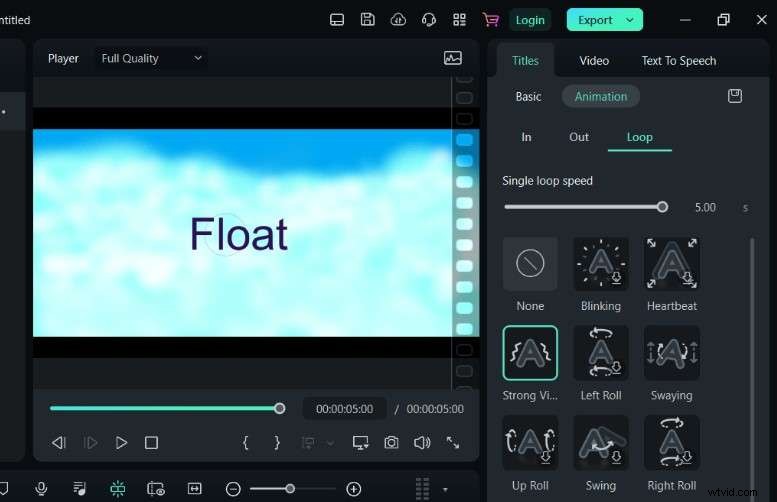Click the add marker icon in player
This screenshot has height=502, width=777.
click(x=308, y=443)
